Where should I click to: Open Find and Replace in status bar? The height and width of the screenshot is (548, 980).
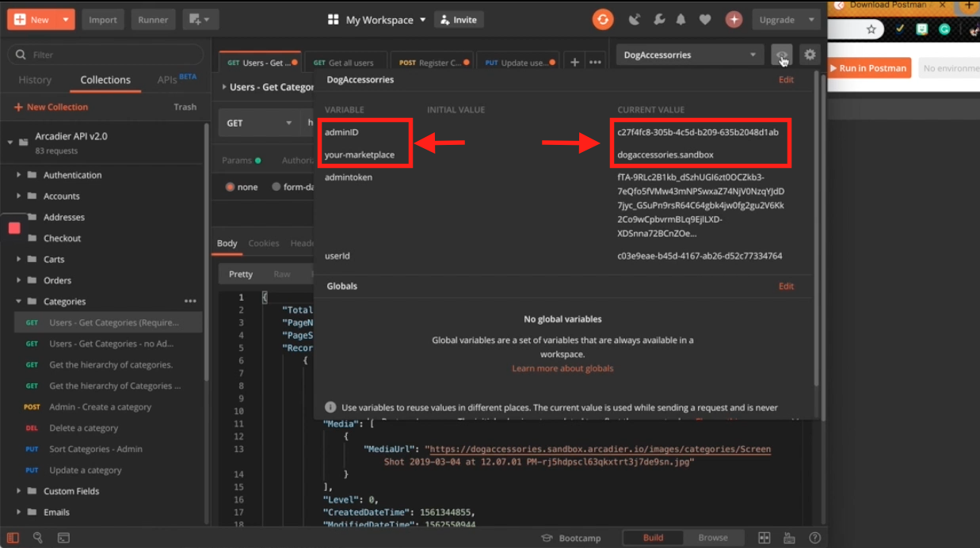click(37, 538)
